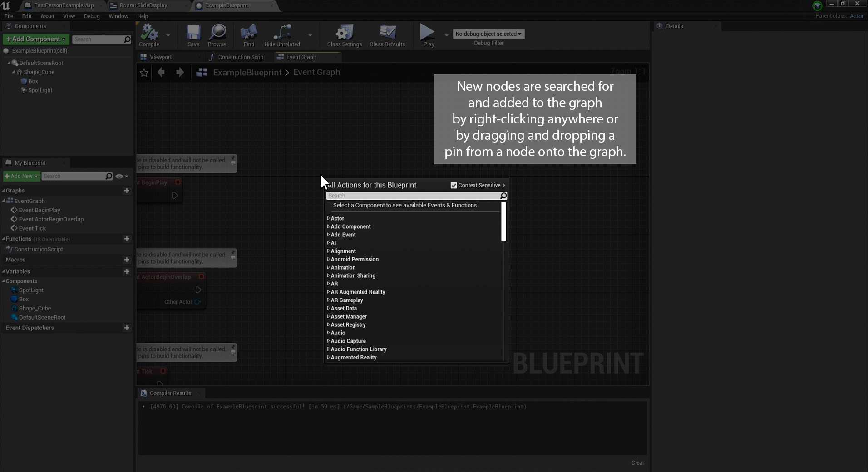The width and height of the screenshot is (868, 472).
Task: Click the Compile toolbar icon
Action: pyautogui.click(x=149, y=33)
